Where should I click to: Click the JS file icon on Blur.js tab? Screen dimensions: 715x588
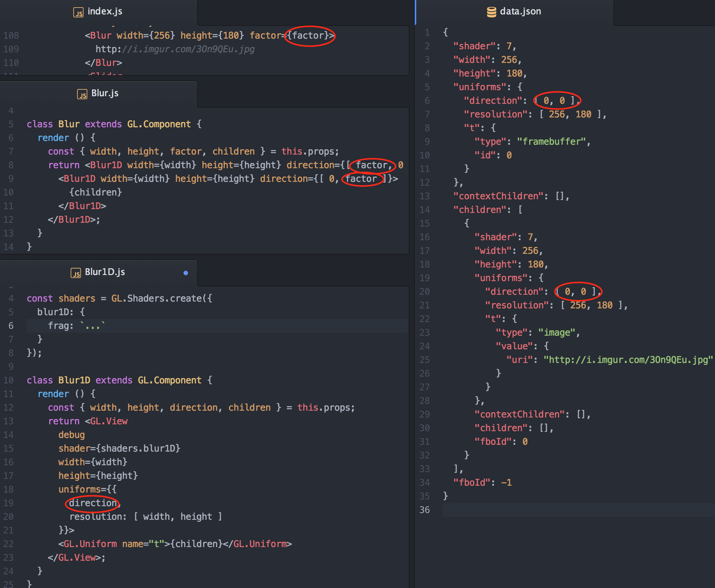click(x=82, y=94)
